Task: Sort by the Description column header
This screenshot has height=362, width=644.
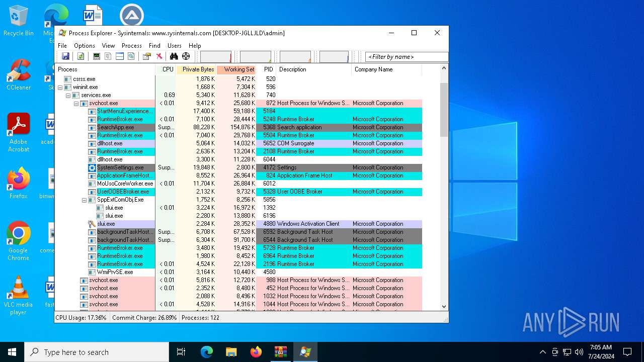Action: coord(314,69)
